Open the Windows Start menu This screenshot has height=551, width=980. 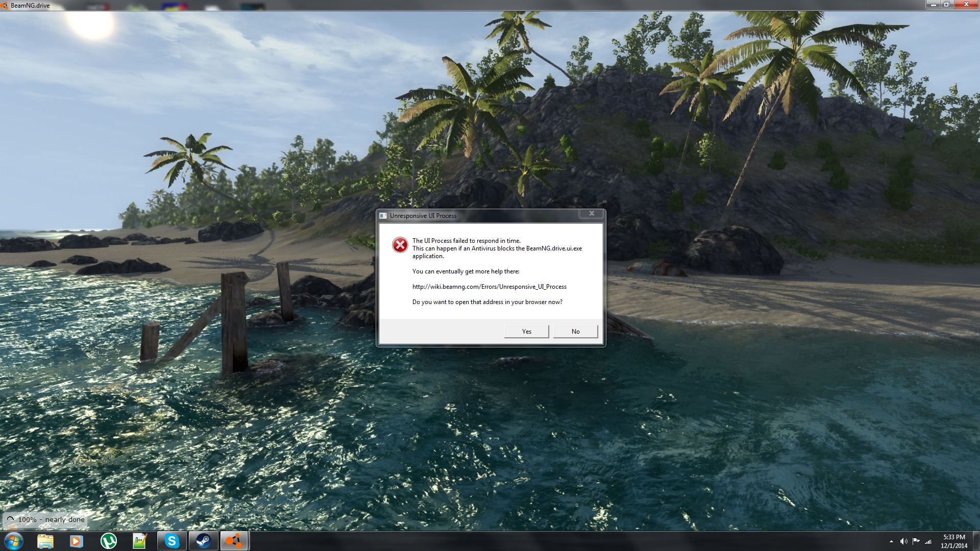tap(13, 541)
